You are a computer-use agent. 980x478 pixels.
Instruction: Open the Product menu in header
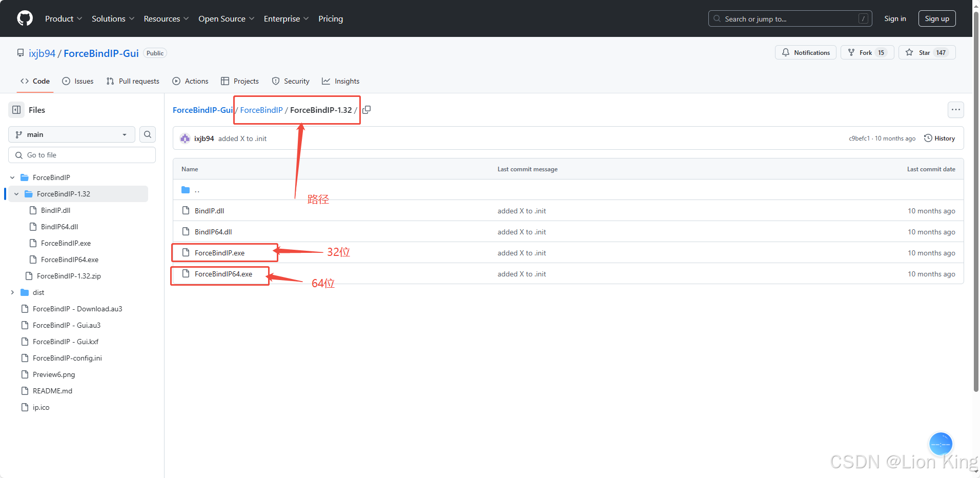[x=63, y=18]
